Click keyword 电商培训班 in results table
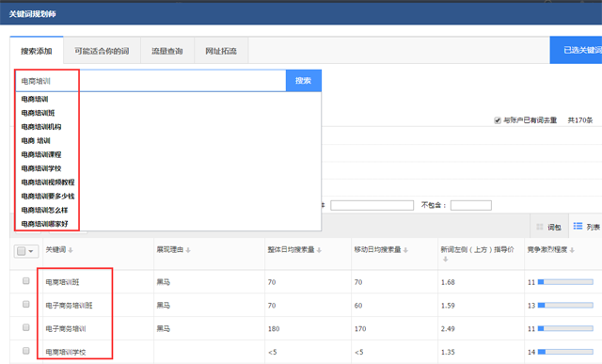This screenshot has width=602, height=364. 62,282
